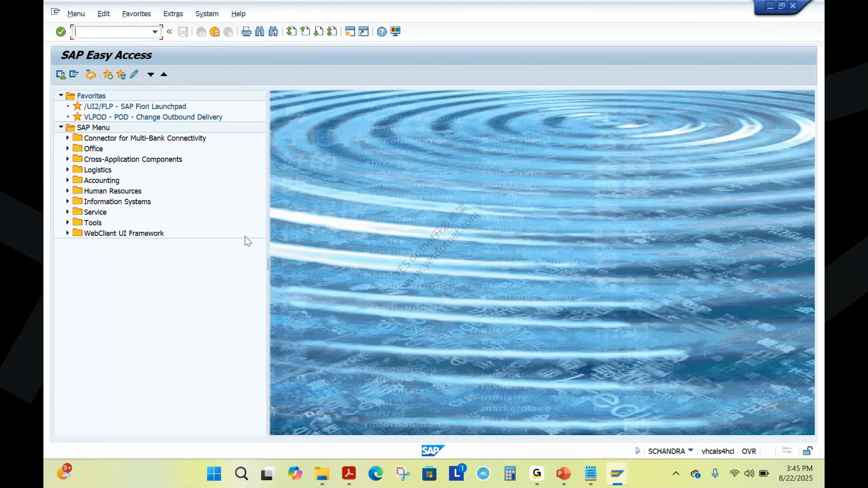Click the Previous Page icon
This screenshot has height=488, width=868.
pos(305,32)
